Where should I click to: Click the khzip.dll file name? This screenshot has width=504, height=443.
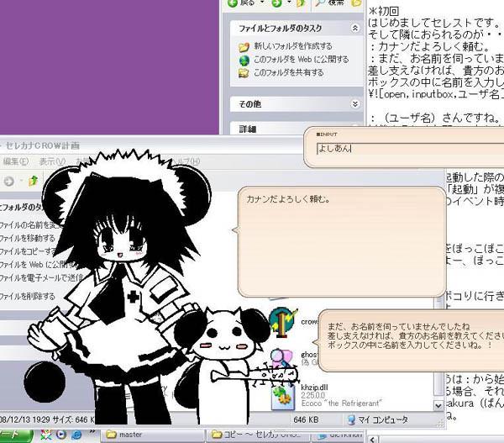(314, 388)
